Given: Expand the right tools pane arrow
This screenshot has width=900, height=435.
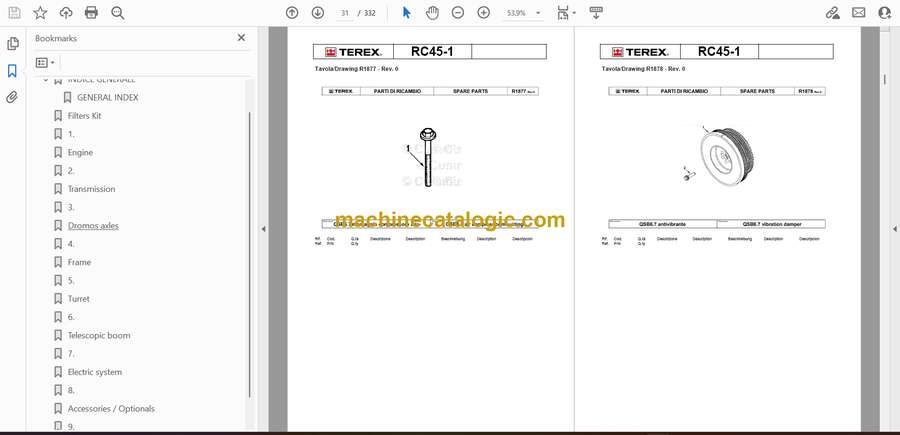Looking at the screenshot, I should click(894, 229).
